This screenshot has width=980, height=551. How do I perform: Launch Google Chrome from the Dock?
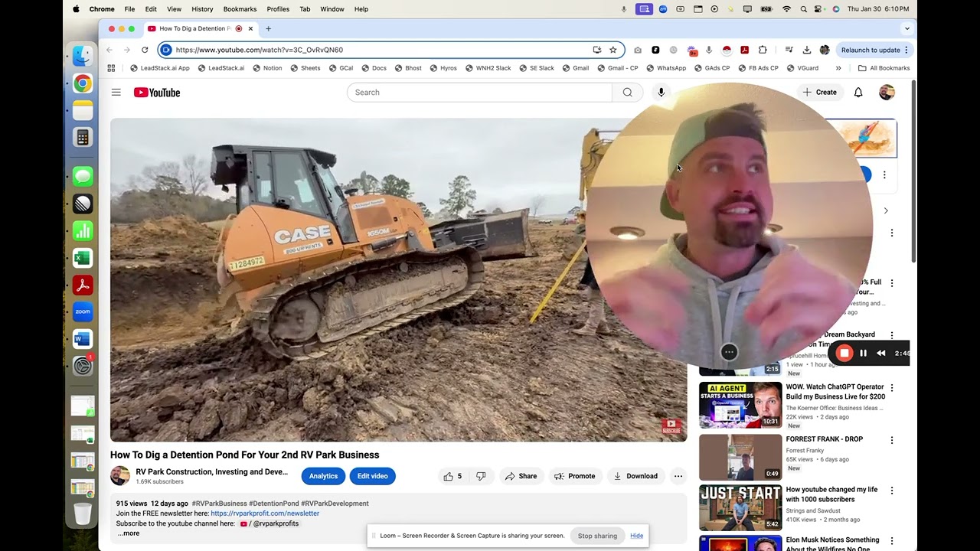(83, 83)
